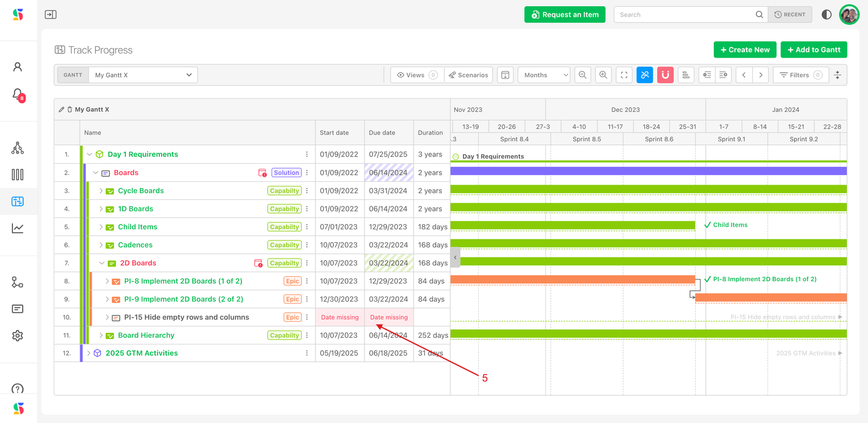Click the pencil icon beside My Gantt X
The width and height of the screenshot is (868, 423).
62,110
